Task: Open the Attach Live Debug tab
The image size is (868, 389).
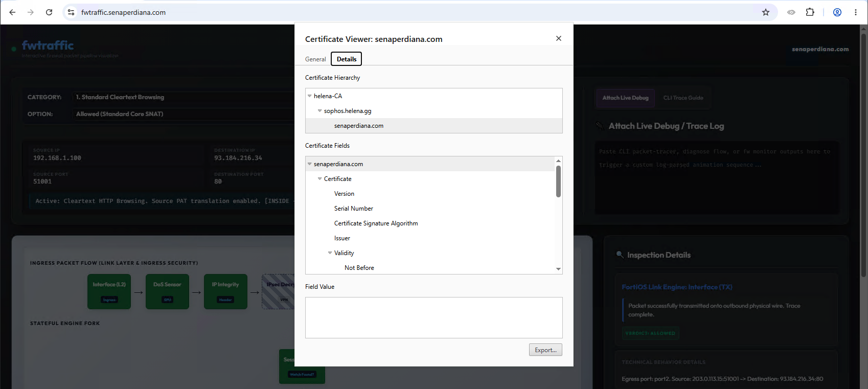Action: [x=625, y=98]
